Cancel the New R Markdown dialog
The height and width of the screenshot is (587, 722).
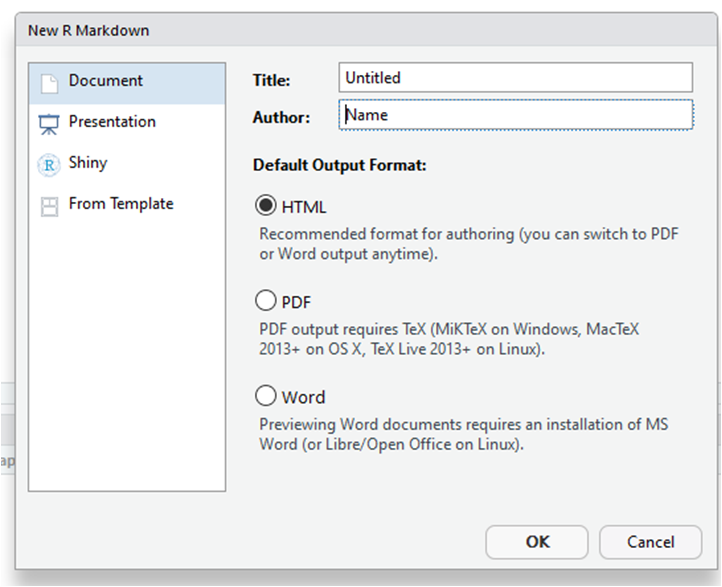(x=650, y=542)
